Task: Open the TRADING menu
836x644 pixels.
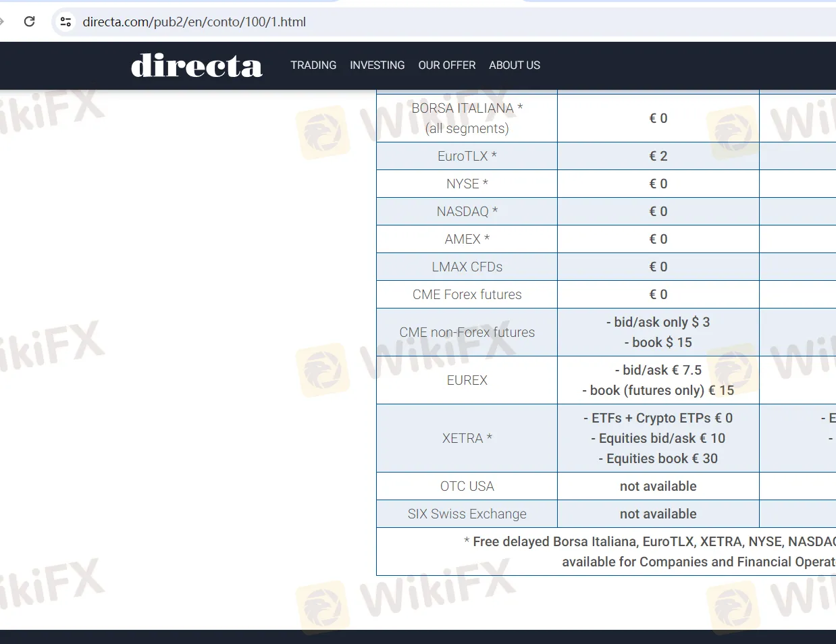Action: coord(313,65)
